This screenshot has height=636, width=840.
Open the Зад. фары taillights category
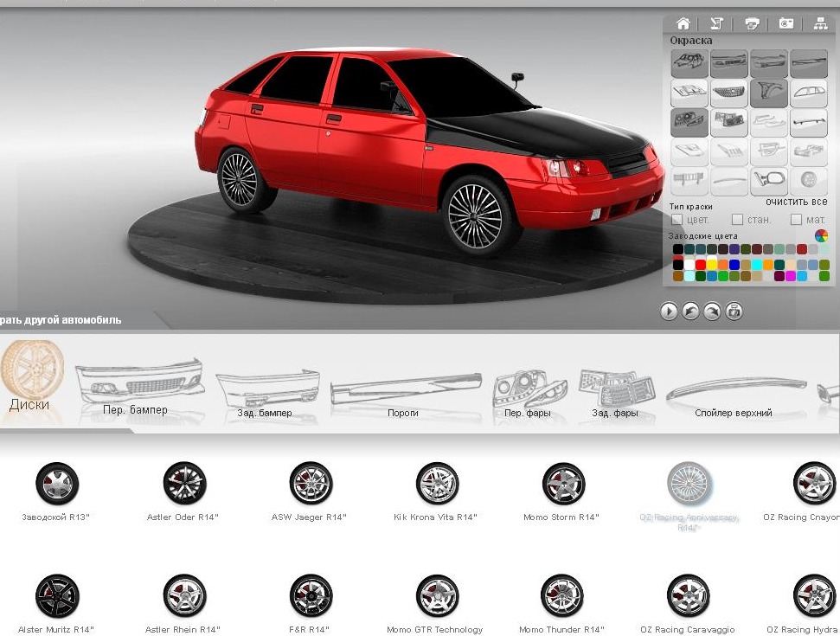pyautogui.click(x=616, y=394)
